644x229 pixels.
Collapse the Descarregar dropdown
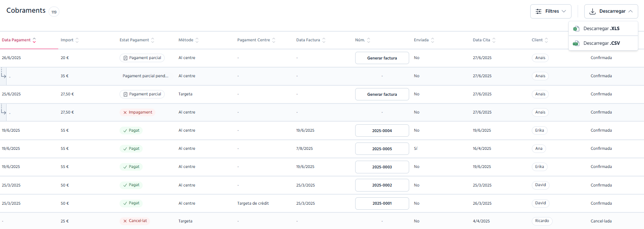611,11
